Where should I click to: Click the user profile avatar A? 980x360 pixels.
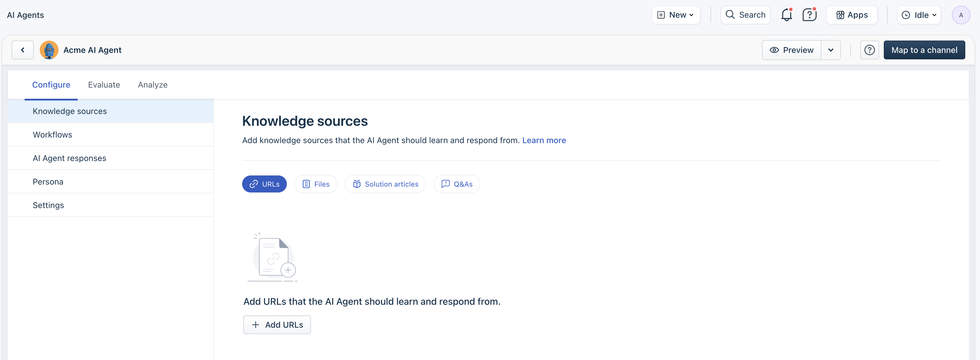tap(961, 15)
